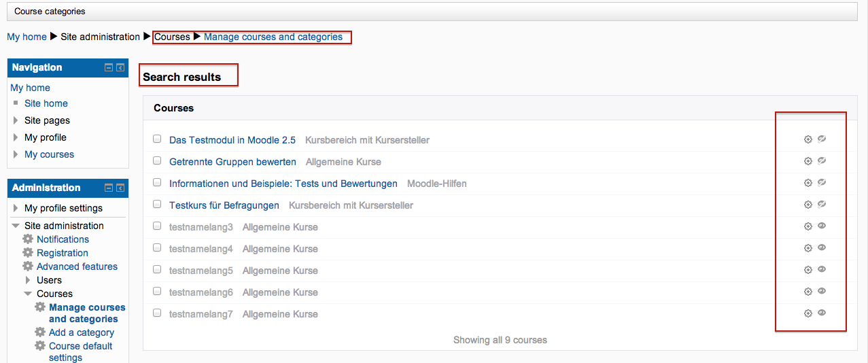Image resolution: width=868 pixels, height=363 pixels.
Task: Open course Getrennte Gruppen bewerten
Action: pyautogui.click(x=232, y=162)
